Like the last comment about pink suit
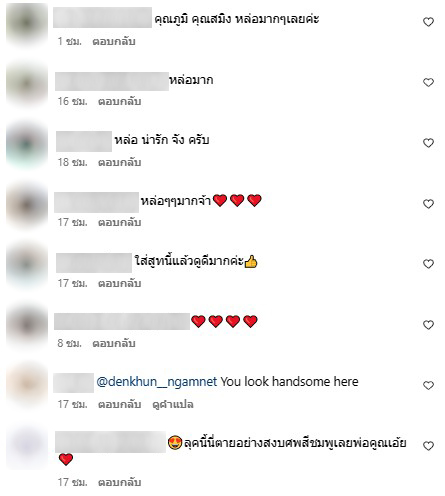This screenshot has height=496, width=445. 428,446
